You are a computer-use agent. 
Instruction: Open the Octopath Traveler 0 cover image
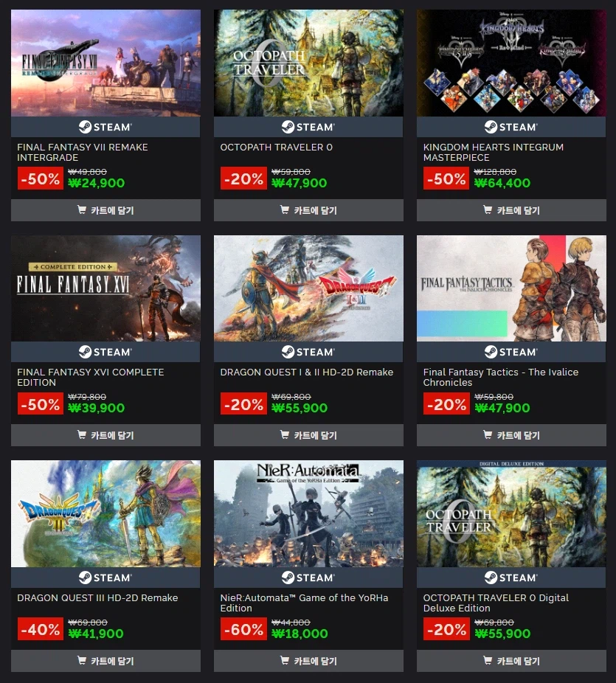(x=308, y=63)
